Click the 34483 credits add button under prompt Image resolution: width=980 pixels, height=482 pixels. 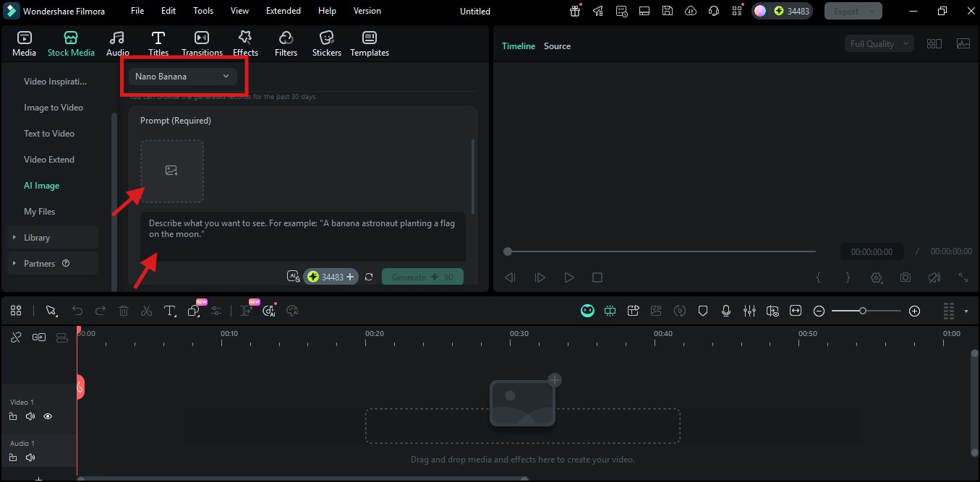pyautogui.click(x=331, y=277)
